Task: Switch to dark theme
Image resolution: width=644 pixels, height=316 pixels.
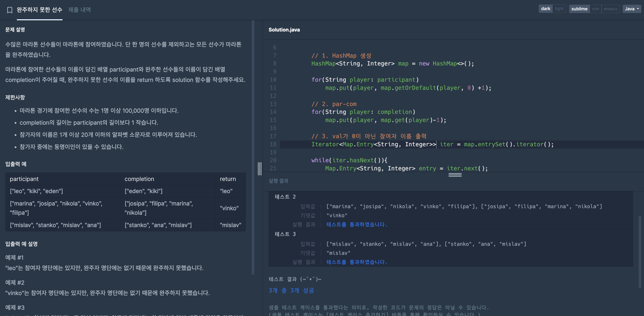Action: pyautogui.click(x=546, y=9)
